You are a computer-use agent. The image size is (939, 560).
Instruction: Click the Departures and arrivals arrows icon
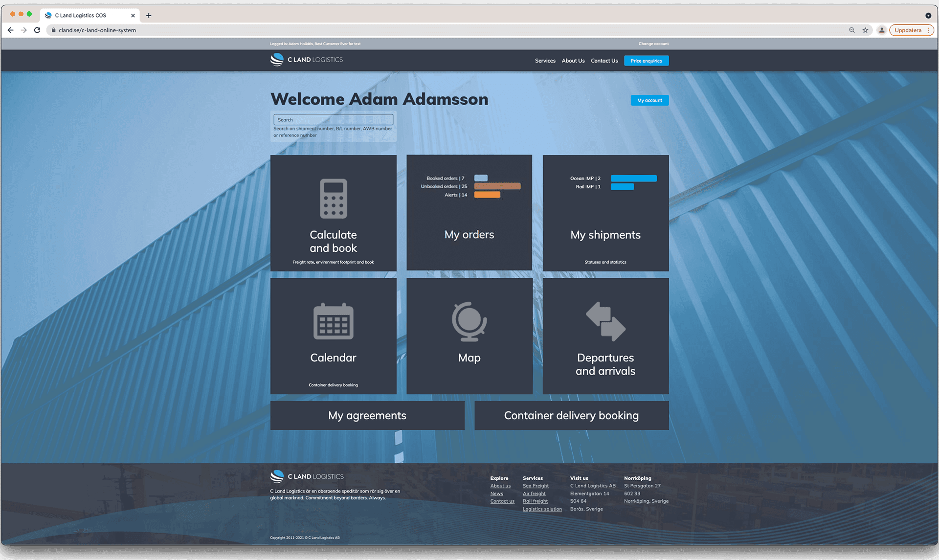[605, 321]
